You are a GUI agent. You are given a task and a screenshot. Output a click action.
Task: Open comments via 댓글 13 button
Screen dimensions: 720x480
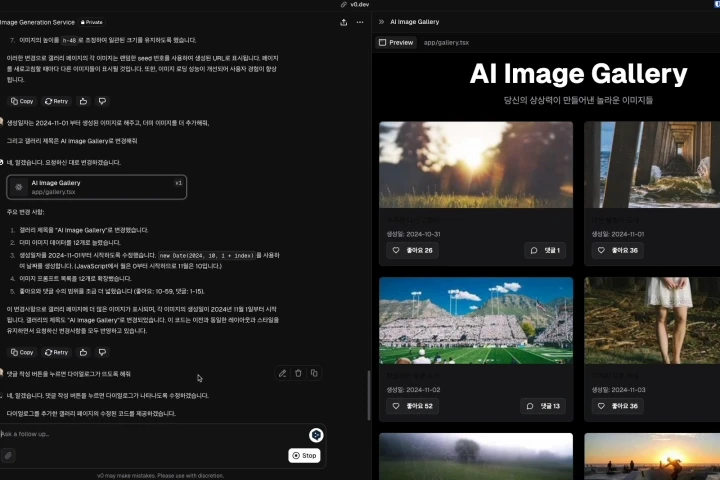pyautogui.click(x=543, y=406)
